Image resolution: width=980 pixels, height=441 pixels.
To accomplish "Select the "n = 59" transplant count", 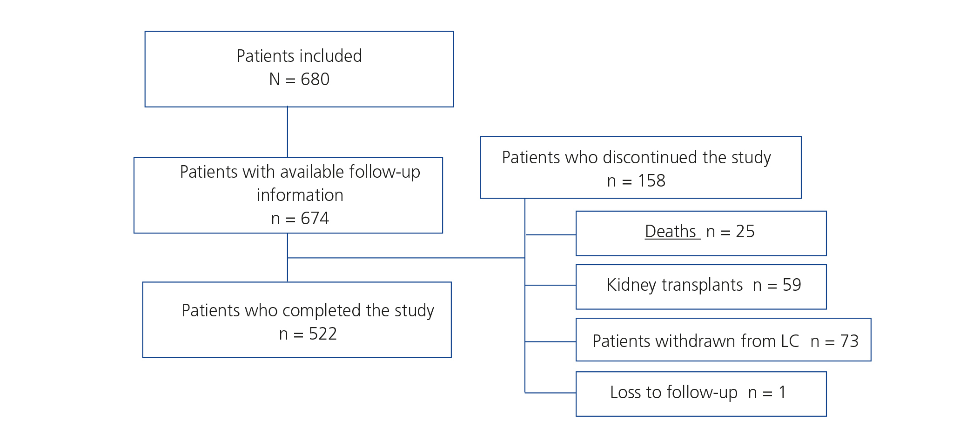I will [x=777, y=285].
